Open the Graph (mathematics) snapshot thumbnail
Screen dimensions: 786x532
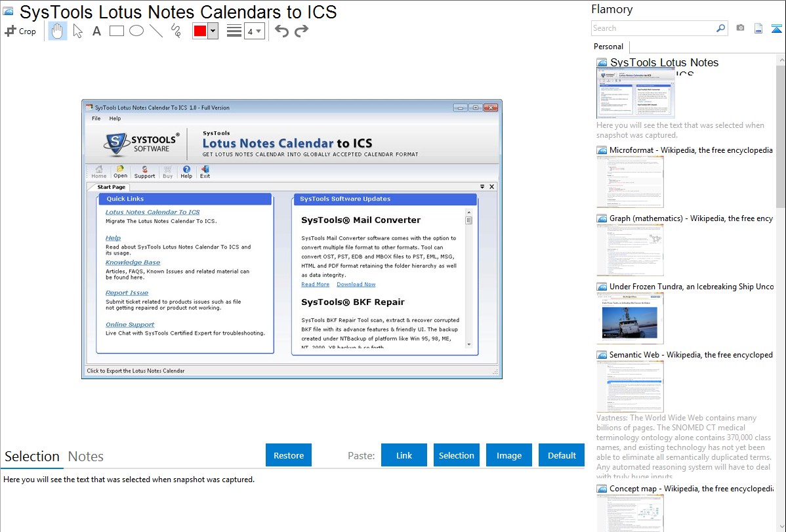click(630, 250)
